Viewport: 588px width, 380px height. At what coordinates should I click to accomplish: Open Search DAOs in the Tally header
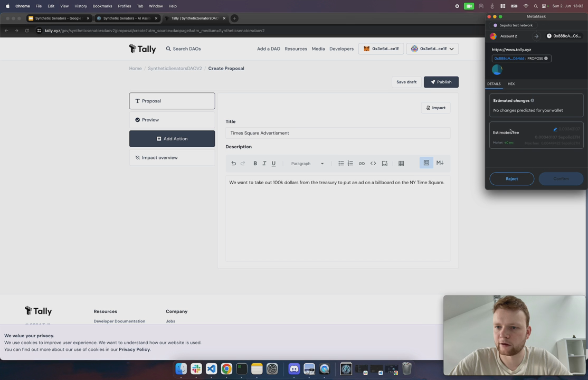(x=183, y=49)
